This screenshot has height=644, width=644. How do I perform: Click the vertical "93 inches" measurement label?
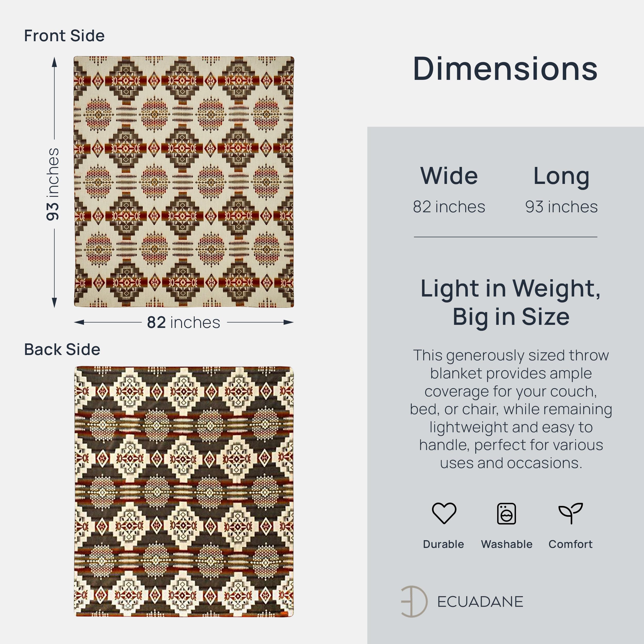(x=53, y=184)
